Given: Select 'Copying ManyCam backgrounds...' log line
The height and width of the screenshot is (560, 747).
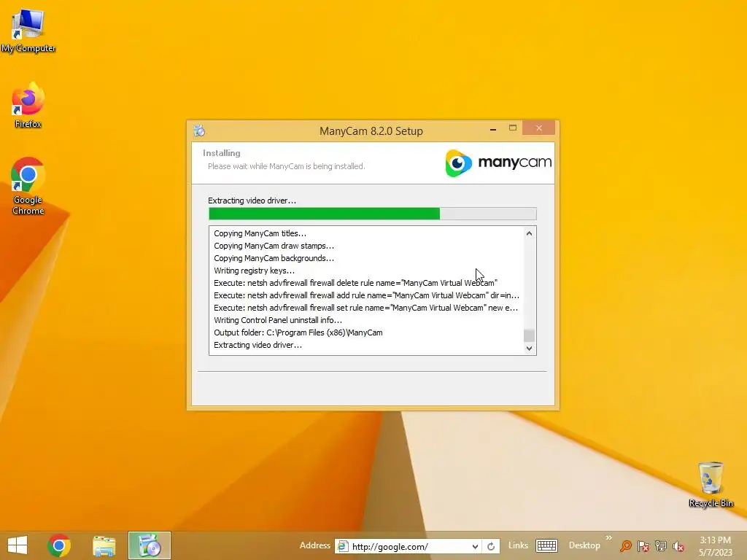Looking at the screenshot, I should (x=274, y=258).
